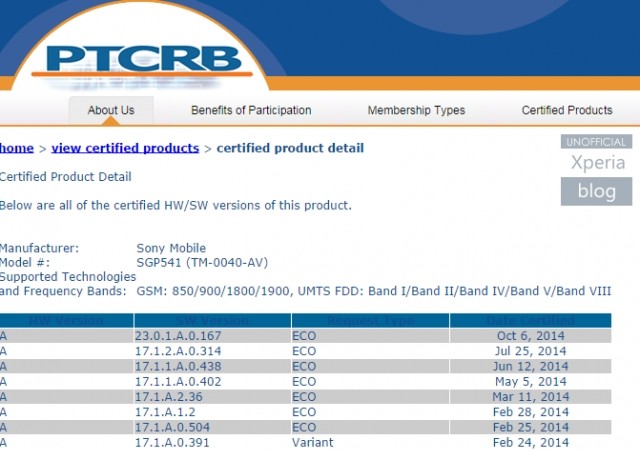Click the May 5, 2014 date cell

coord(531,382)
